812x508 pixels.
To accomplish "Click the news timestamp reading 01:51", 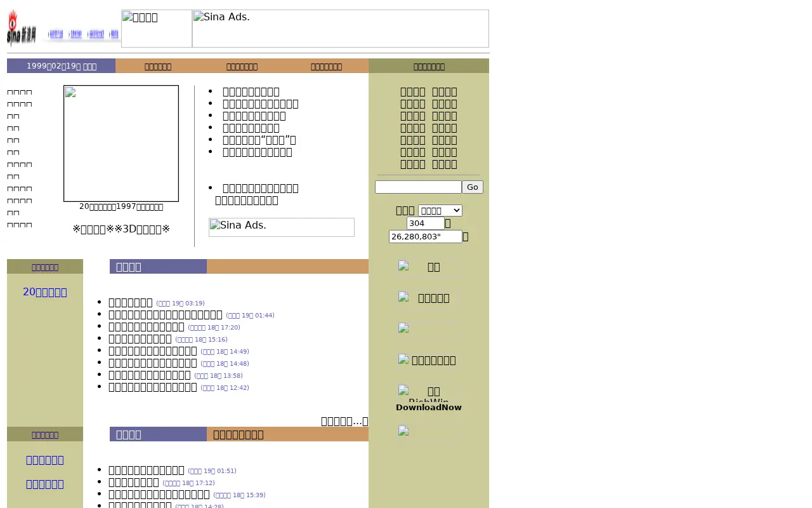I will pyautogui.click(x=213, y=471).
